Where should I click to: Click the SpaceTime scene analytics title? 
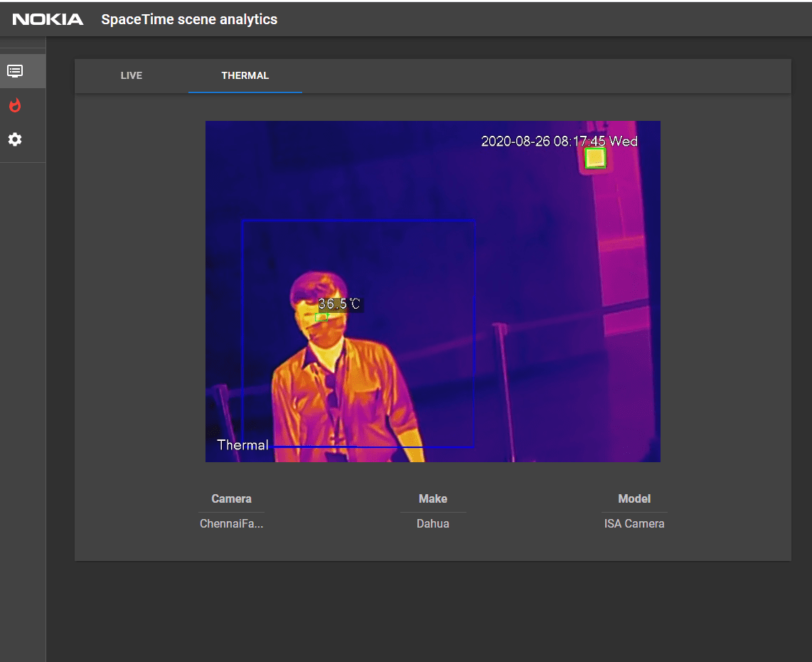click(x=189, y=20)
